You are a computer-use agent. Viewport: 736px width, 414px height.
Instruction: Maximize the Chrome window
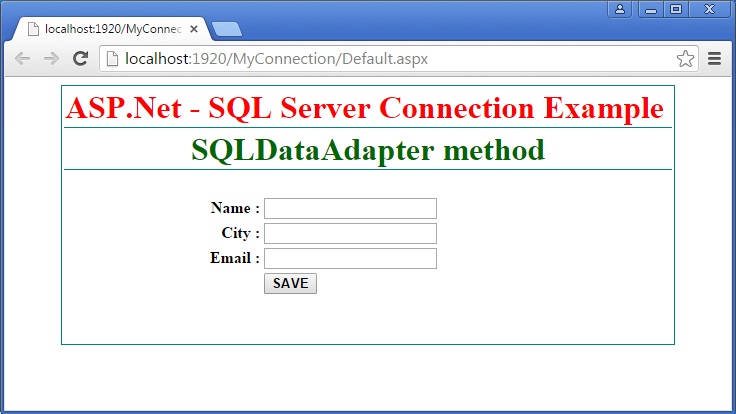pos(676,9)
